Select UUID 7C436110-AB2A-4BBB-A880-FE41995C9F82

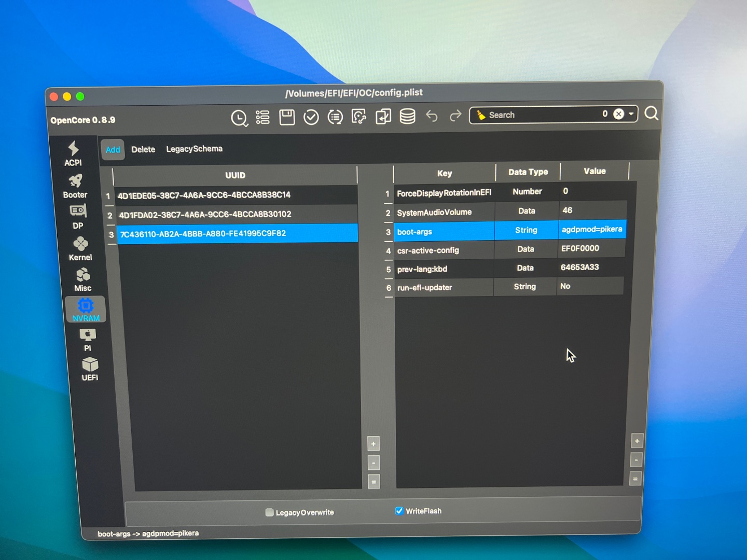tap(237, 233)
